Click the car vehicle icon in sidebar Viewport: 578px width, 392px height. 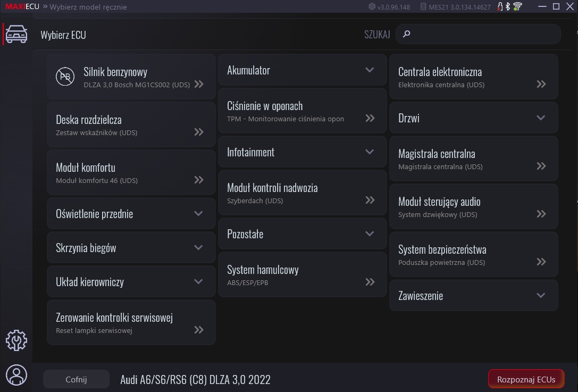pos(16,35)
